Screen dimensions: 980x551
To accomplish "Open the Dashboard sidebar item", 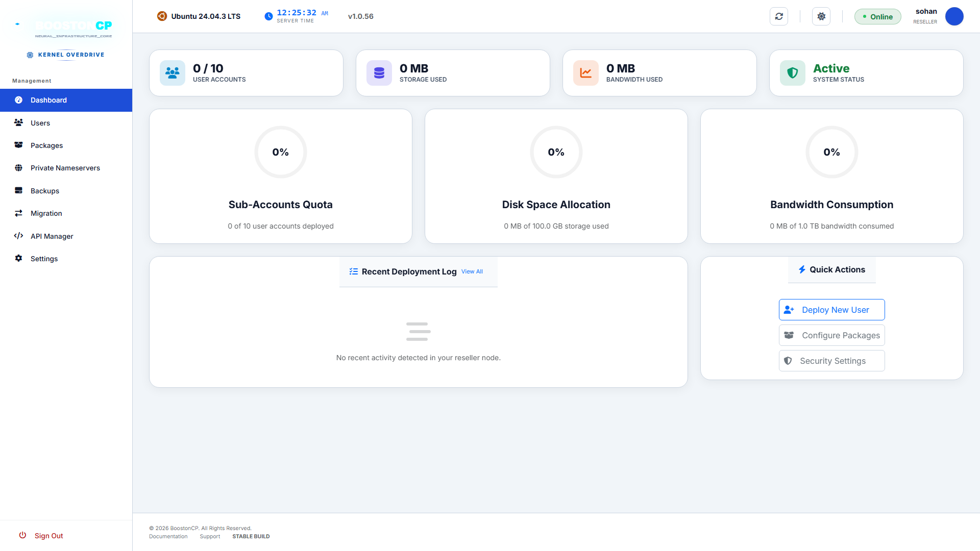I will (x=66, y=100).
